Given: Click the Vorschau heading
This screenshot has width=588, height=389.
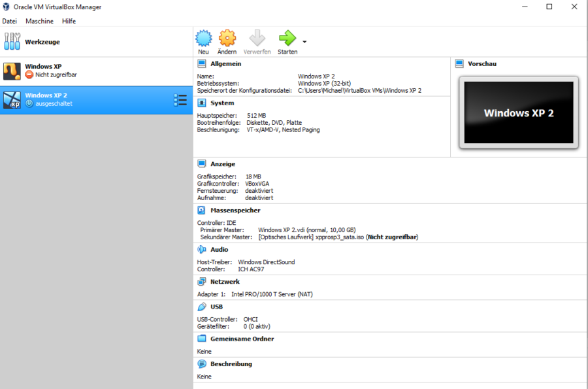Looking at the screenshot, I should click(482, 64).
